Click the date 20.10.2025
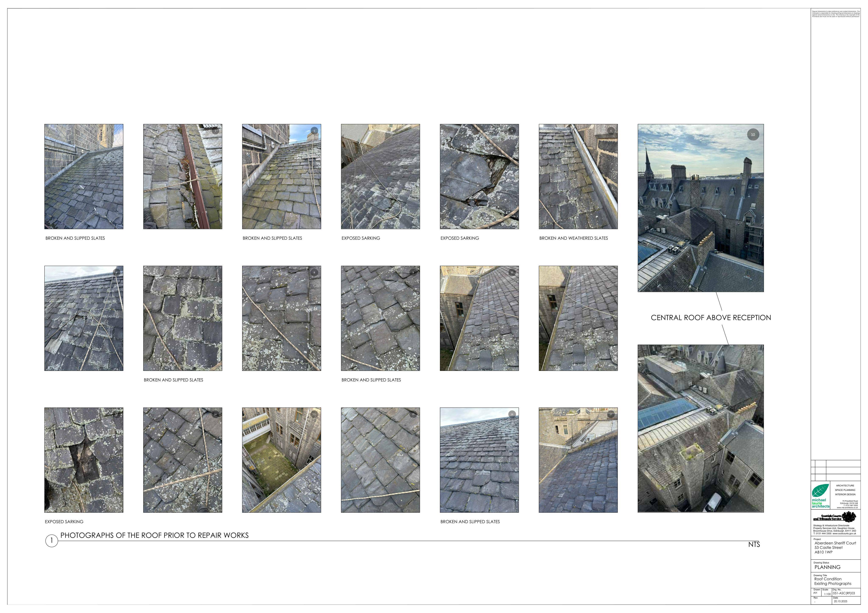Viewport: 868px width, 613px height. click(x=841, y=601)
